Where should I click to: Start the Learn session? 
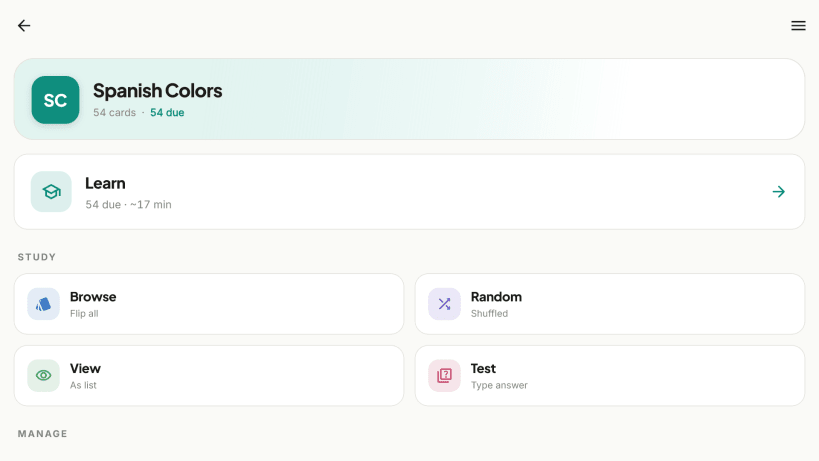[x=410, y=192]
